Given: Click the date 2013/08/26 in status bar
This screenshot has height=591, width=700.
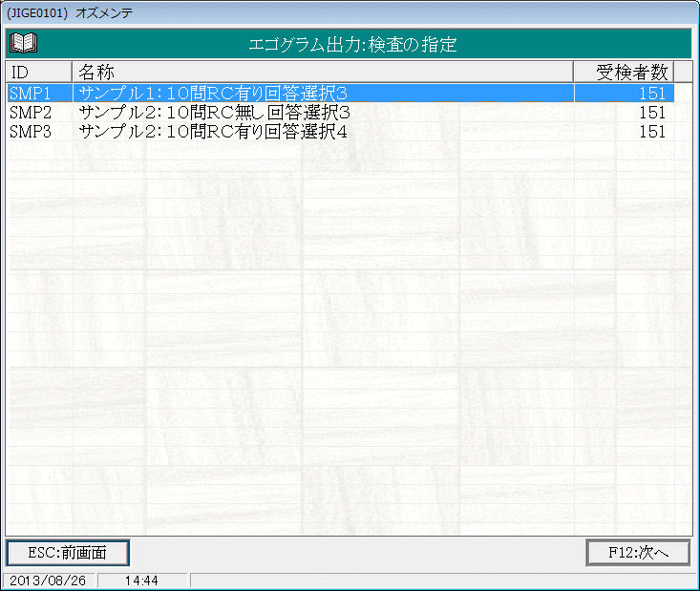Looking at the screenshot, I should tap(48, 580).
